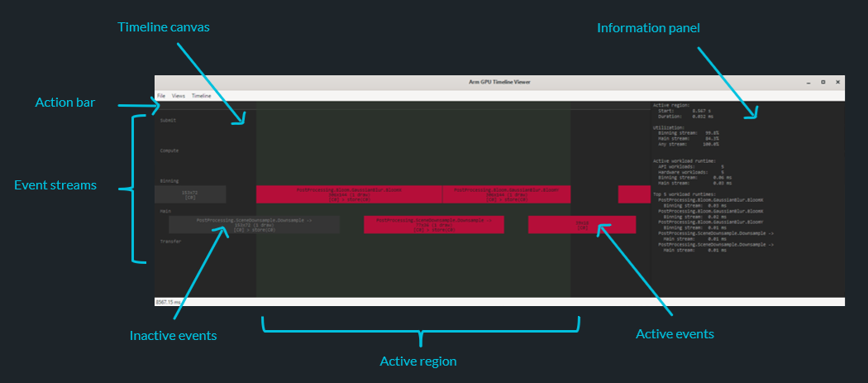Minimize the Arm GPU Timeline Viewer window
Image resolution: width=868 pixels, height=383 pixels.
[x=808, y=82]
